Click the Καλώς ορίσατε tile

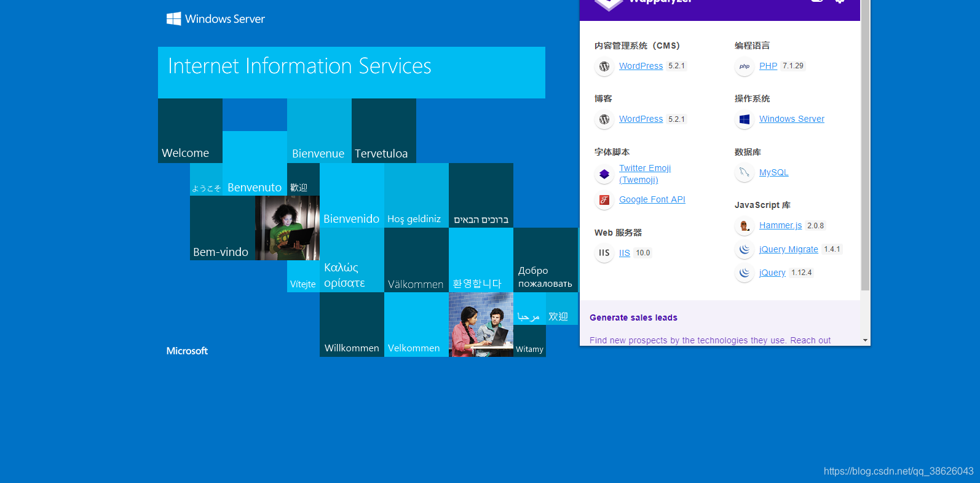click(352, 260)
